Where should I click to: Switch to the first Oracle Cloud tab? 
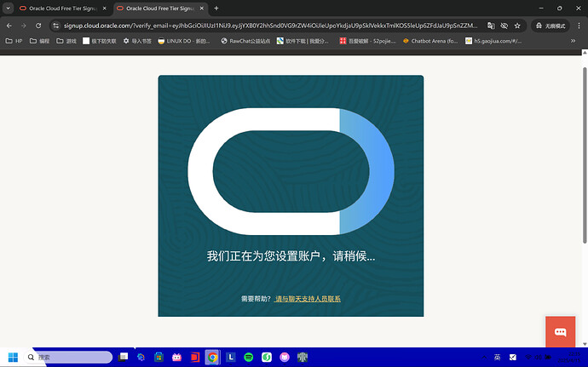point(62,9)
